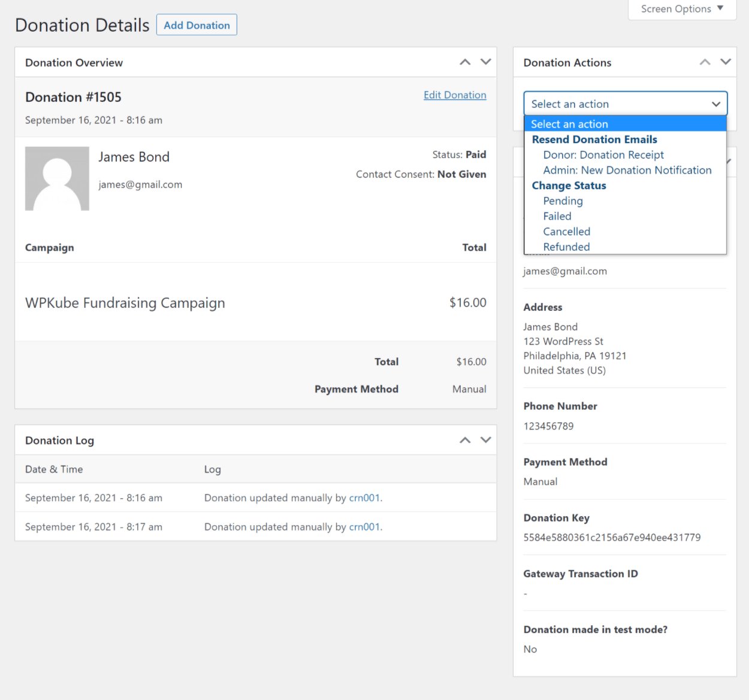Image resolution: width=749 pixels, height=700 pixels.
Task: Click james@gmail.com in the sidebar details
Action: tap(565, 271)
